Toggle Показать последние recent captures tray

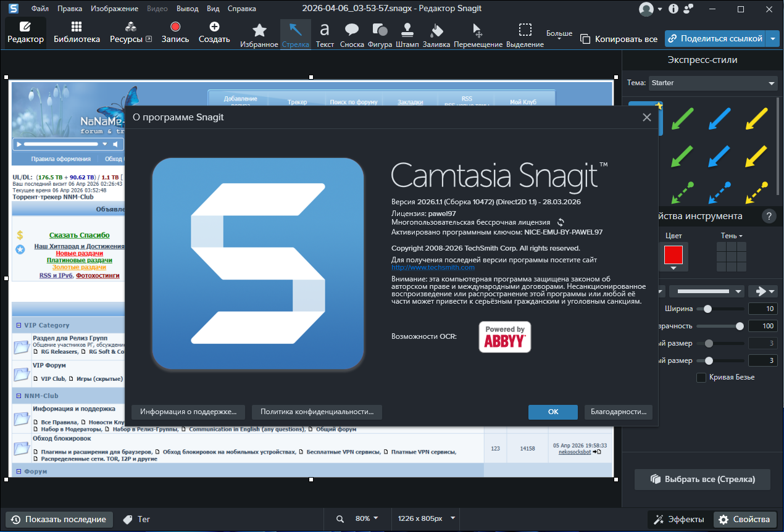coord(59,519)
